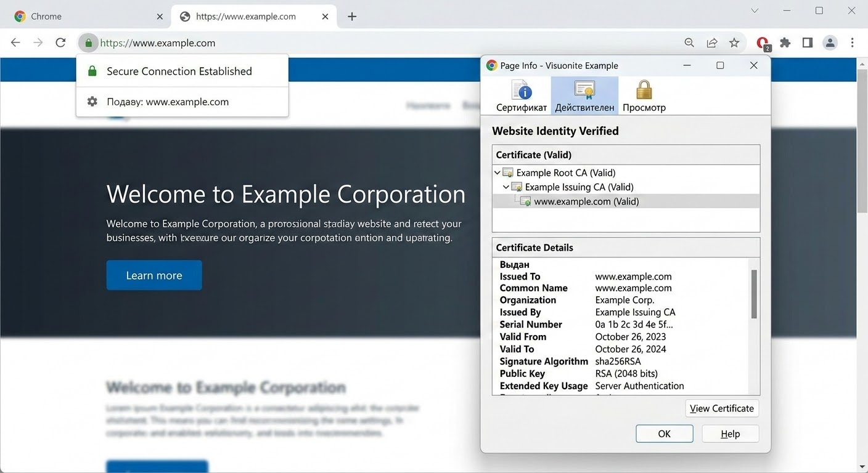
Task: Open the Extensions puzzle icon
Action: (x=785, y=42)
